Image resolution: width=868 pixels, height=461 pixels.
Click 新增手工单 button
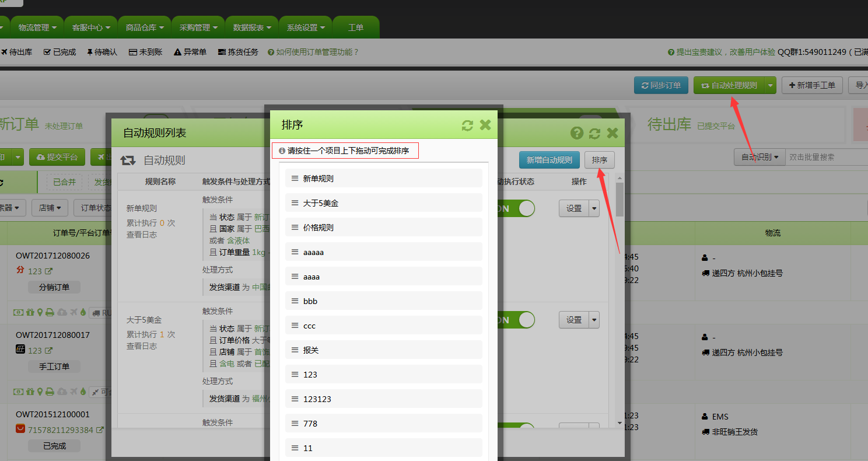(812, 85)
